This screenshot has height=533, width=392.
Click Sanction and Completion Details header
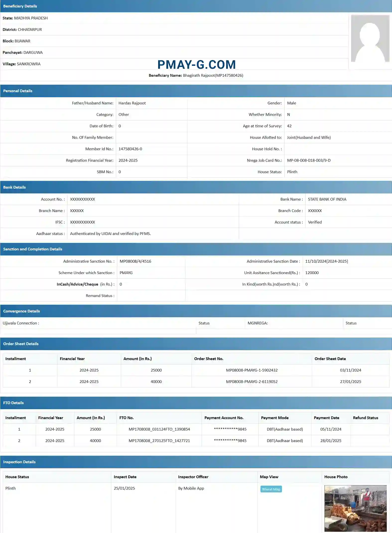coord(33,249)
